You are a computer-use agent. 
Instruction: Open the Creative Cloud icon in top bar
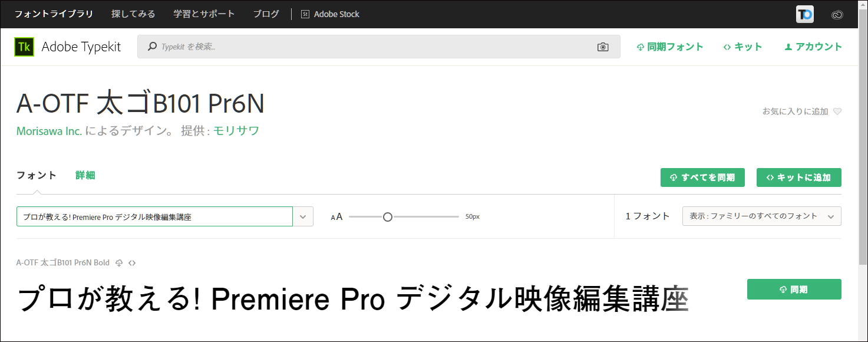pyautogui.click(x=837, y=15)
